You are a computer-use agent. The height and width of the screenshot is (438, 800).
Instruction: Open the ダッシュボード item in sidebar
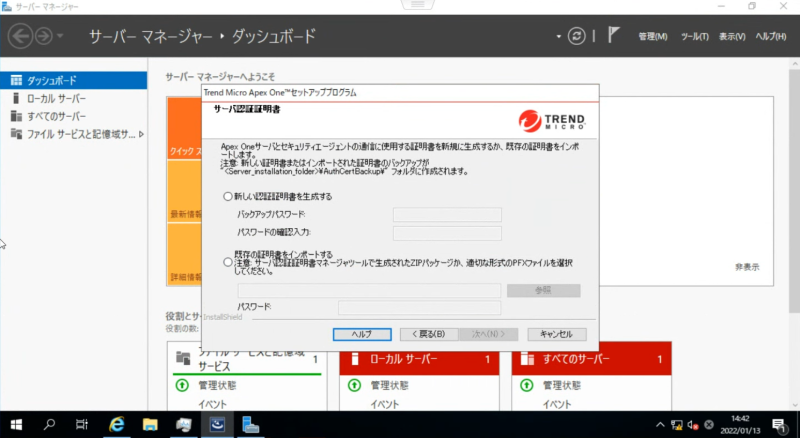73,81
